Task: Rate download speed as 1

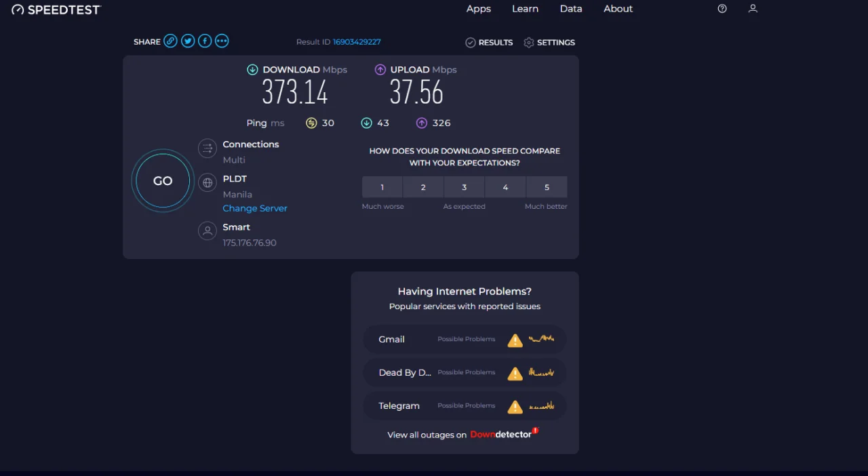Action: point(382,187)
